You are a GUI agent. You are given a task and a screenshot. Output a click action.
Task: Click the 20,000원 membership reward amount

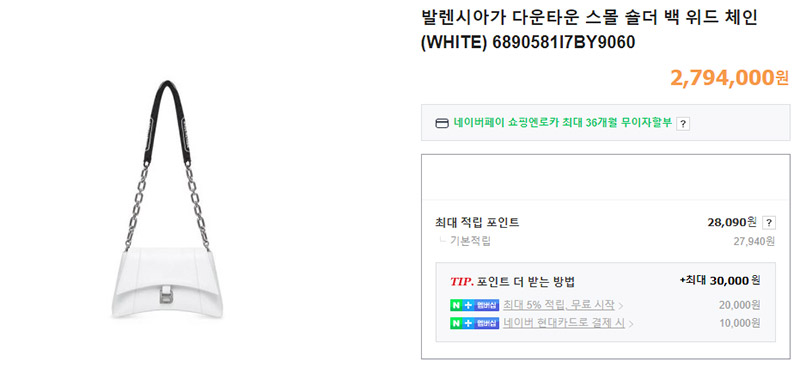[x=740, y=305]
